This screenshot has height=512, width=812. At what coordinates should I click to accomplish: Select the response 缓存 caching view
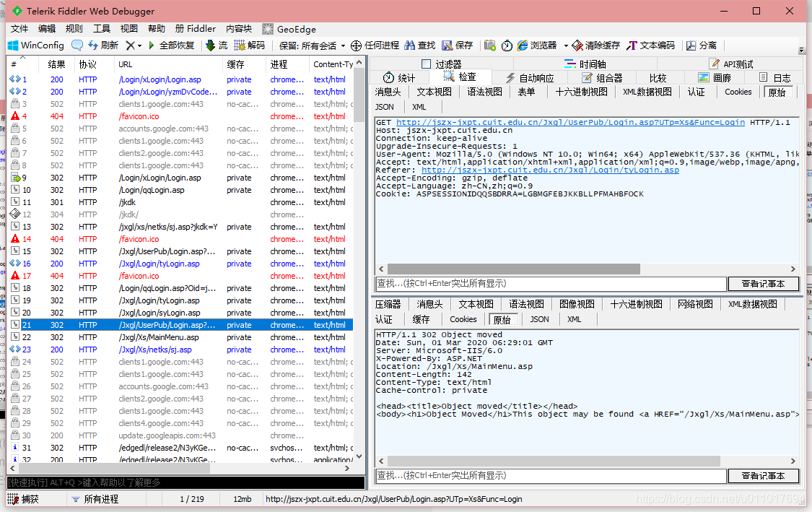pos(421,320)
